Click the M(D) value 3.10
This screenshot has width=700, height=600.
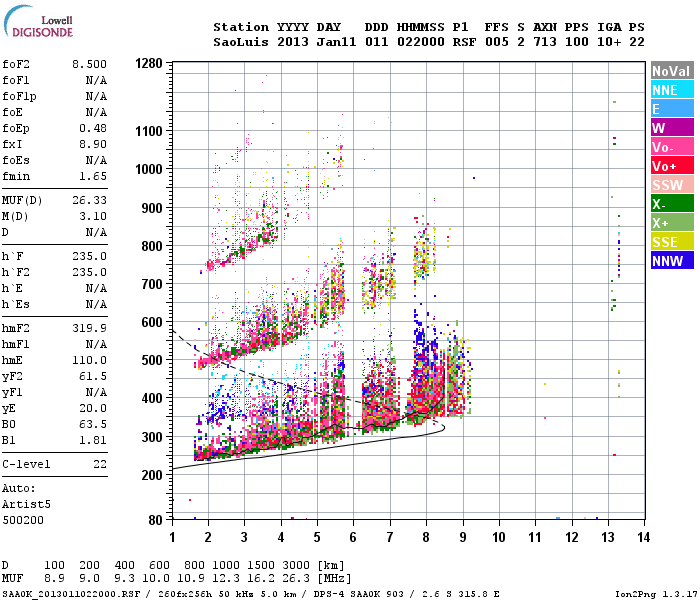point(93,216)
